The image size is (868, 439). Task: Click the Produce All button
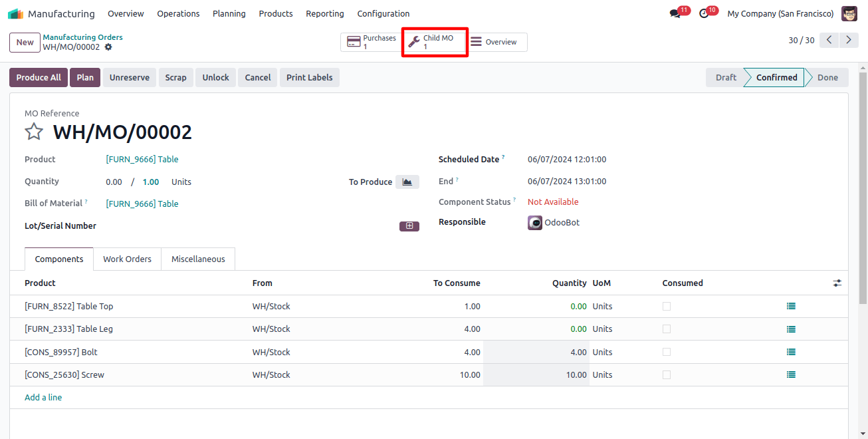[39, 78]
